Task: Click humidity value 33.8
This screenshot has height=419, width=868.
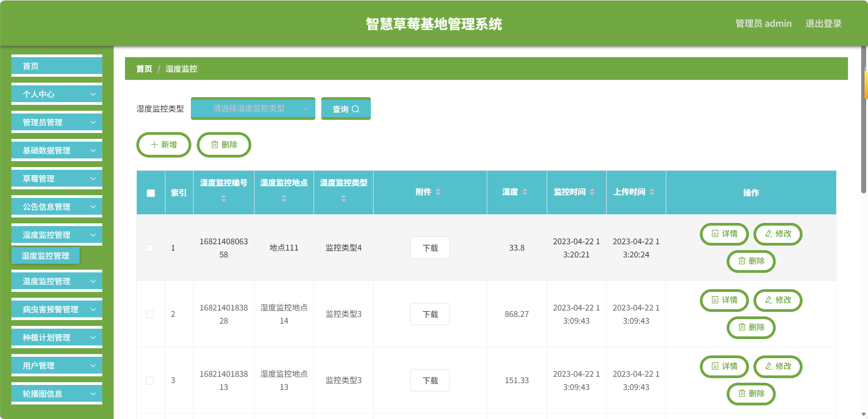Action: (517, 248)
